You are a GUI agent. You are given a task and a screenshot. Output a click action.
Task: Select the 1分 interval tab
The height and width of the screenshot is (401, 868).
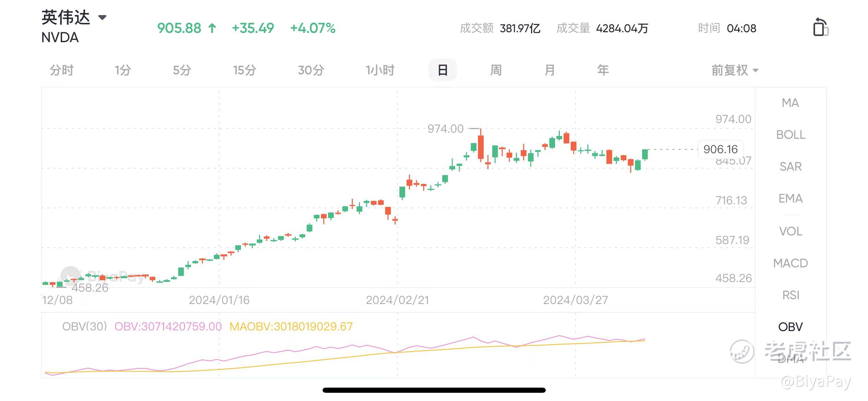tap(123, 70)
